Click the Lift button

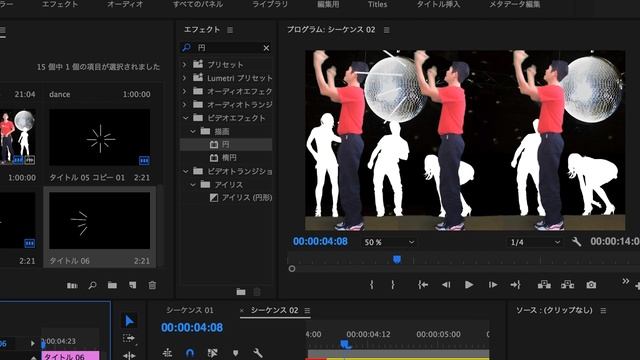[544, 284]
